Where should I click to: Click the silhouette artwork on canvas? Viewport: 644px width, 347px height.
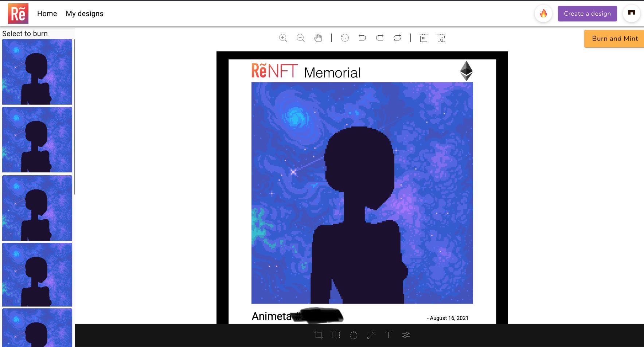(362, 193)
